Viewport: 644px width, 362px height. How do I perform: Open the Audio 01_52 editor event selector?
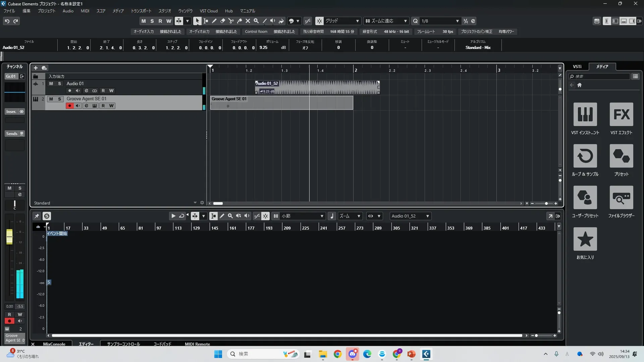[410, 216]
